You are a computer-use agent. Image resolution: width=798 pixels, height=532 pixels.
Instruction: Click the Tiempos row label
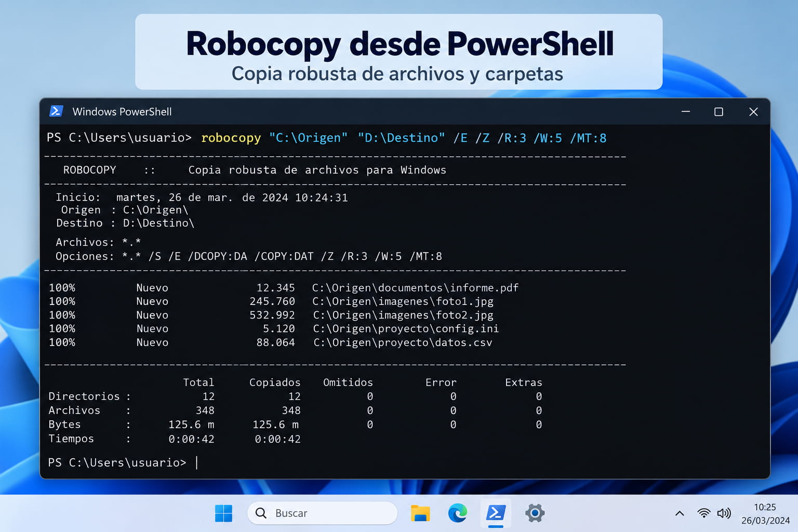(71, 438)
